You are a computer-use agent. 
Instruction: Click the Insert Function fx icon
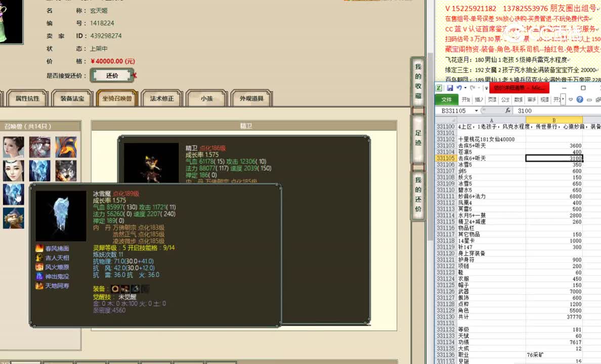click(x=509, y=110)
